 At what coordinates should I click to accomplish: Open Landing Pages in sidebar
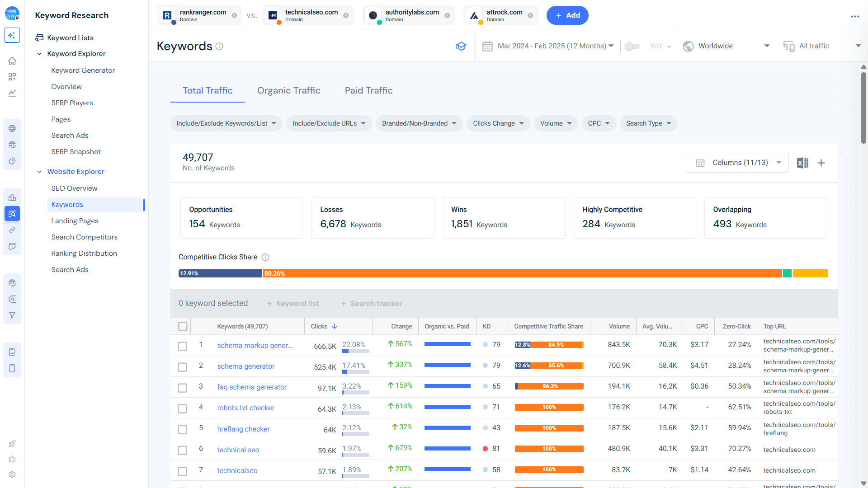tap(75, 221)
